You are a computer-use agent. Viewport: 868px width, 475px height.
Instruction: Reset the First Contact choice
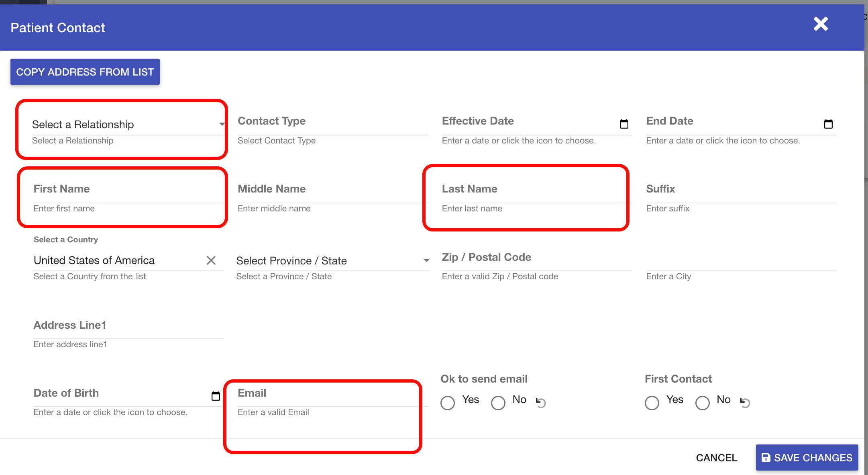[x=745, y=402]
